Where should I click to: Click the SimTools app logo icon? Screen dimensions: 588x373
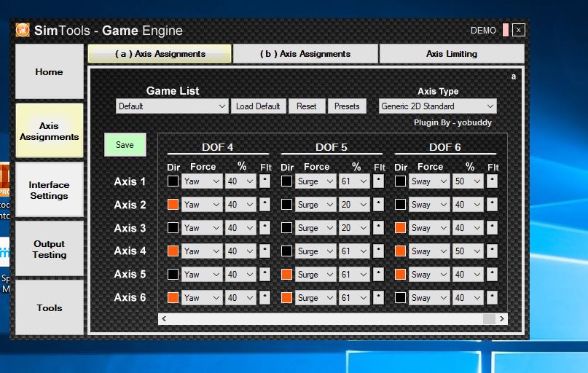23,30
